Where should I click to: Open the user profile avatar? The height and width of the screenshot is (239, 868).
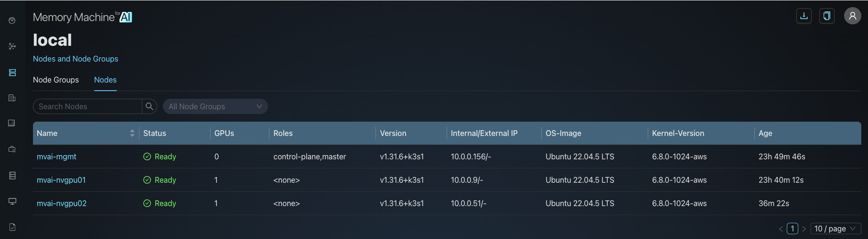(852, 16)
